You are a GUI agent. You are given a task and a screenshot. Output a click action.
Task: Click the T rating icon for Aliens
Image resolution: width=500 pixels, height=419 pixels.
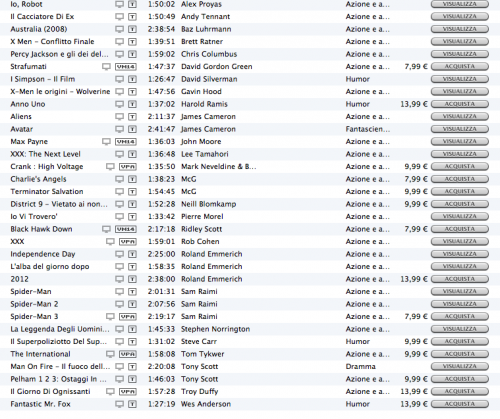point(132,117)
